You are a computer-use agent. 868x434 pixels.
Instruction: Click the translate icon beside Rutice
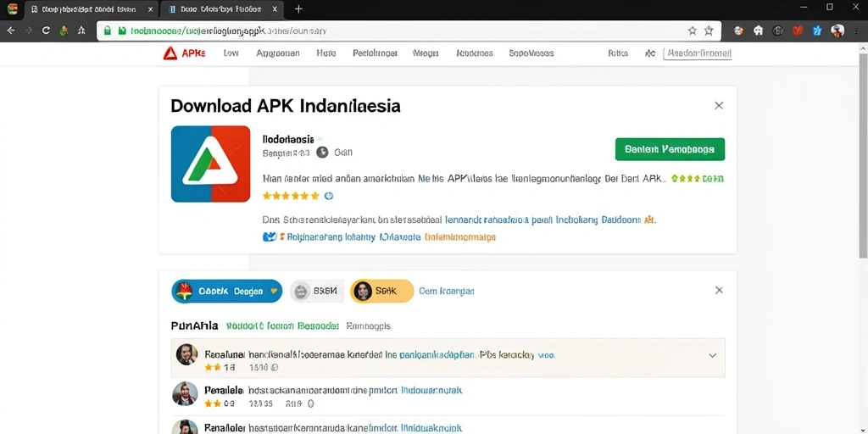tap(650, 53)
